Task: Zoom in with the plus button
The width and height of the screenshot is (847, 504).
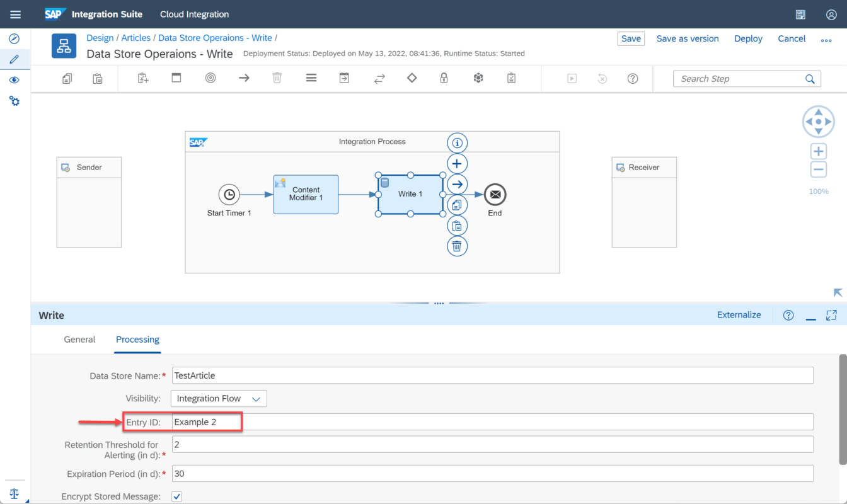Action: [818, 151]
